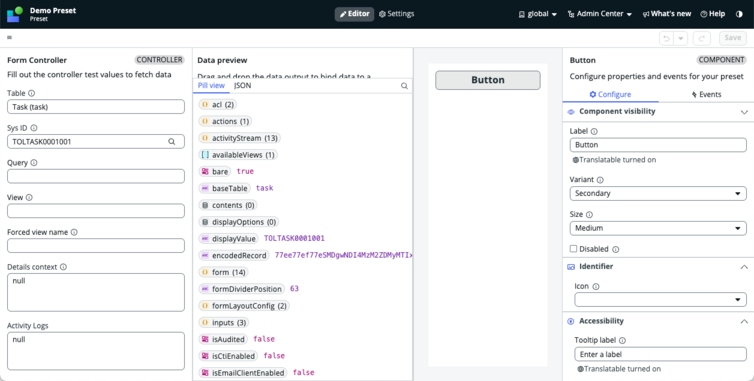Click the Icon field info icon
754x381 pixels.
pyautogui.click(x=596, y=286)
